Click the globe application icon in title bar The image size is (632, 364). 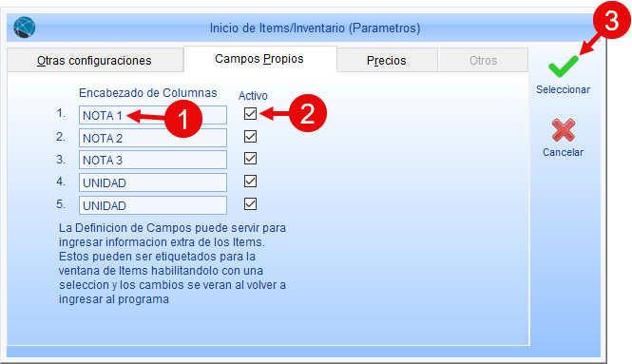click(24, 28)
